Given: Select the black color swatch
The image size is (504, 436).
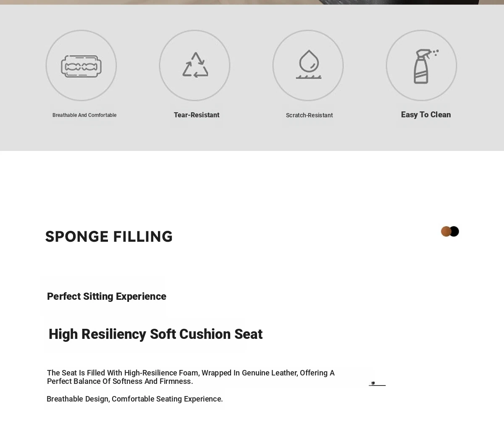Looking at the screenshot, I should pyautogui.click(x=454, y=231).
